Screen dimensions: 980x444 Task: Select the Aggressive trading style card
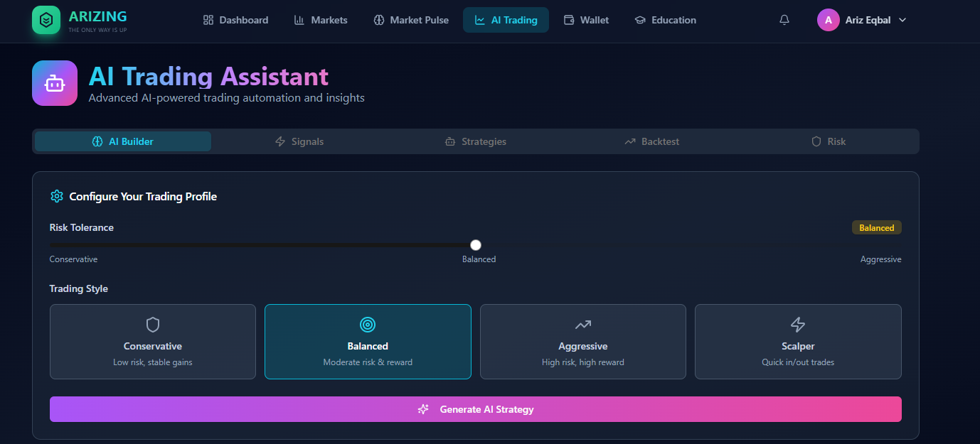(583, 342)
